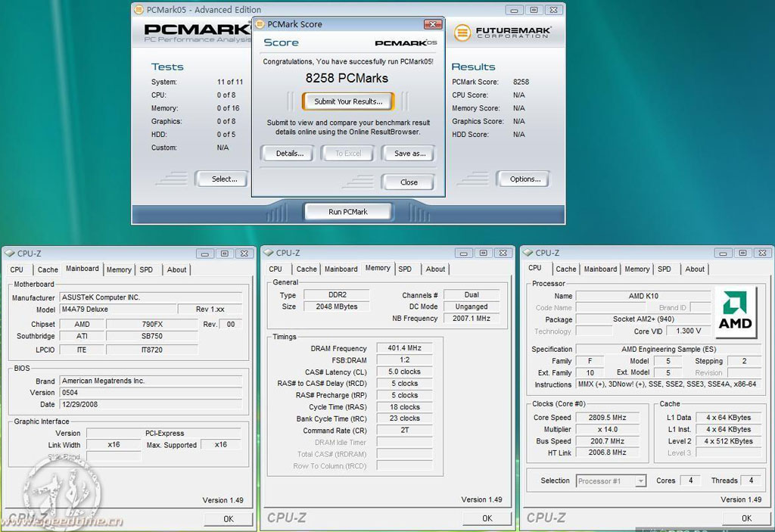The height and width of the screenshot is (532, 775).
Task: Click the AMD logo in CPU-Z
Action: pyautogui.click(x=735, y=310)
